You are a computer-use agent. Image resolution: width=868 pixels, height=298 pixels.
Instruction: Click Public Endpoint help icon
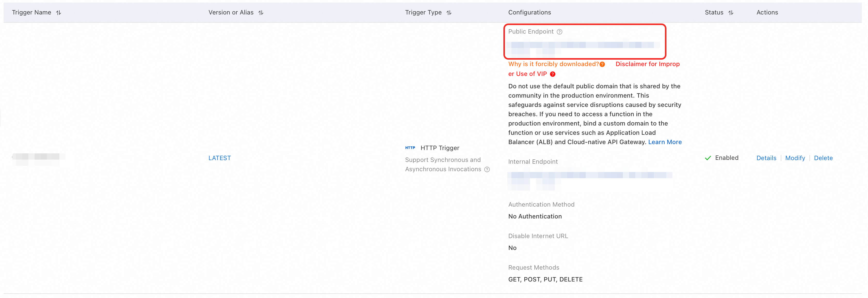[559, 32]
